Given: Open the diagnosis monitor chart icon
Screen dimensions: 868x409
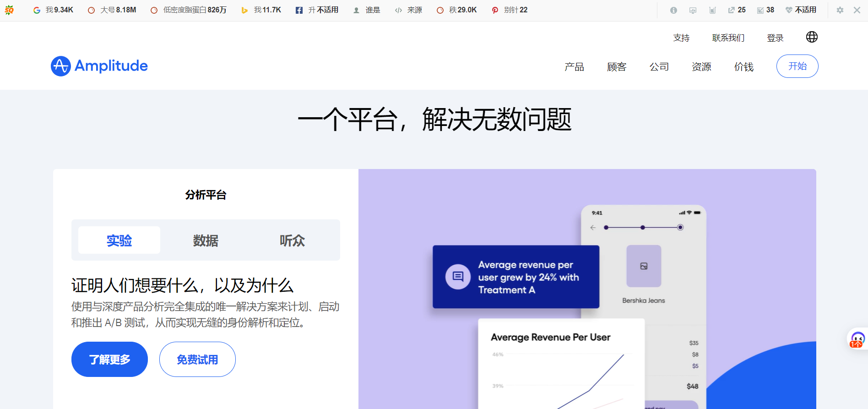Looking at the screenshot, I should coord(693,10).
